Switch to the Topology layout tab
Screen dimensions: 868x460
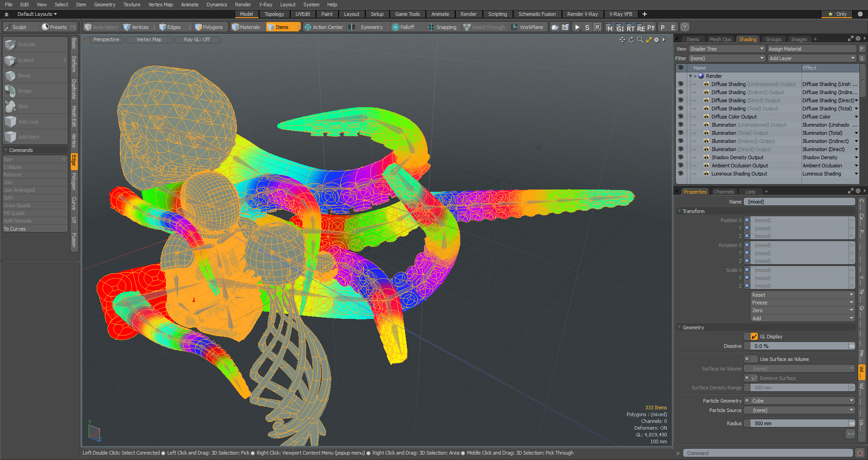click(274, 14)
